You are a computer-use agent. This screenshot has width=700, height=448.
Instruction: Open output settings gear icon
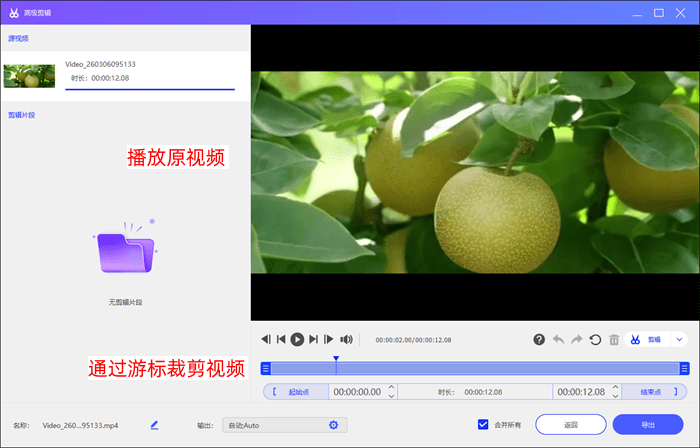(333, 425)
